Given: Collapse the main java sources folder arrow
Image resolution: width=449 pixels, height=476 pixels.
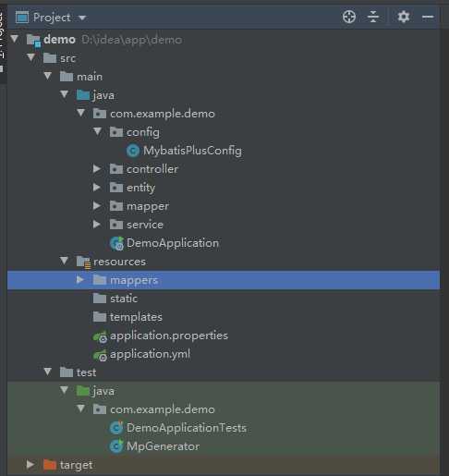Looking at the screenshot, I should point(65,94).
